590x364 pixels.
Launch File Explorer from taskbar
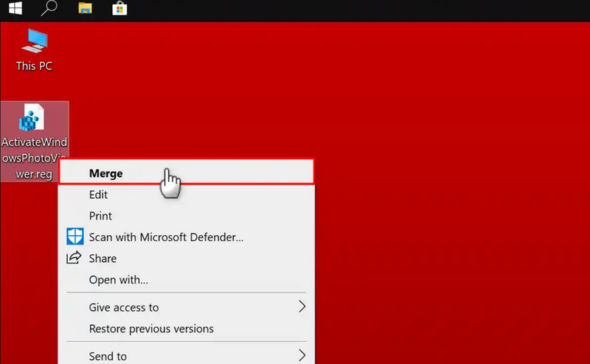(x=85, y=8)
